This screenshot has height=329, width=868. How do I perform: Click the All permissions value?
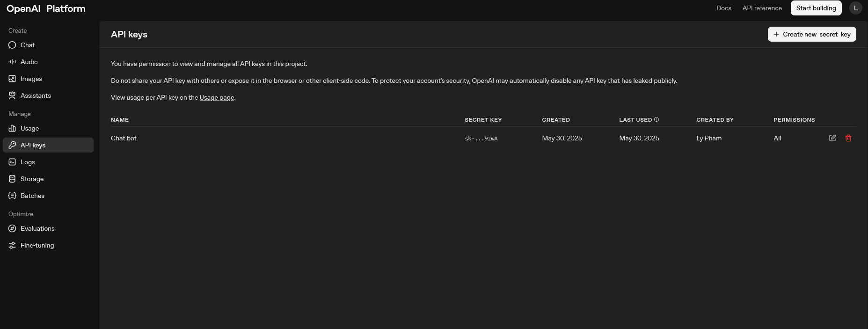[777, 138]
